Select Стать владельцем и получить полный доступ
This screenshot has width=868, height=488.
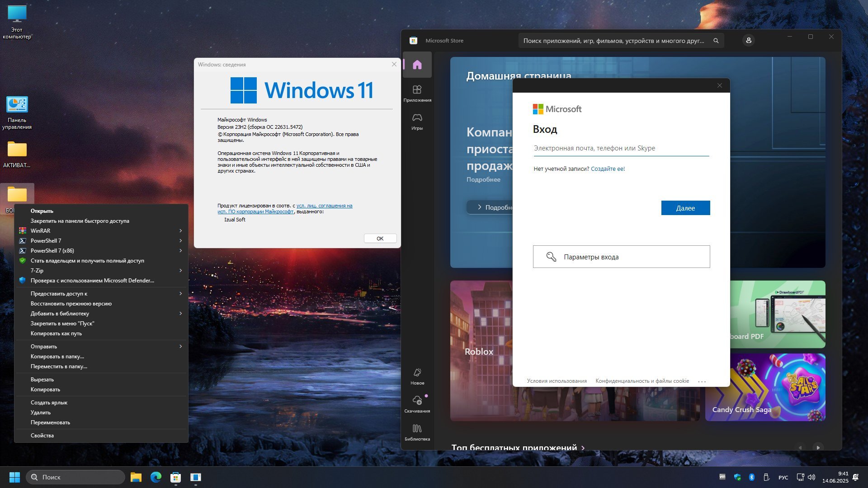coord(101,261)
